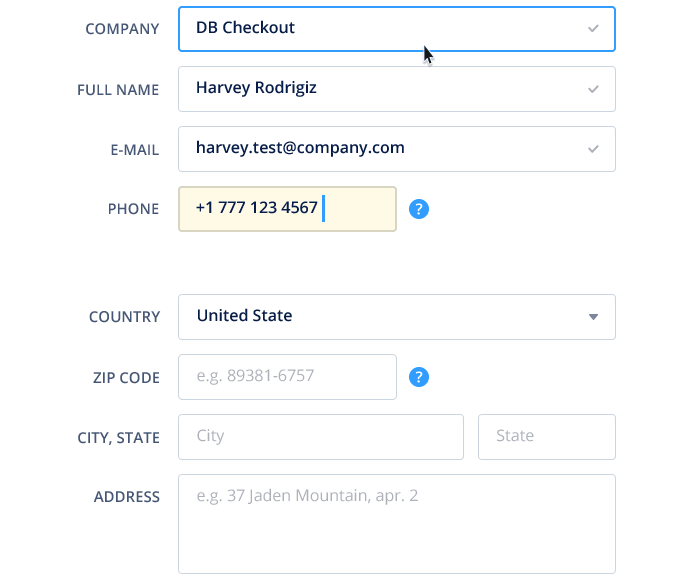Click the ZIP CODE label
The image size is (700, 582).
click(x=126, y=378)
